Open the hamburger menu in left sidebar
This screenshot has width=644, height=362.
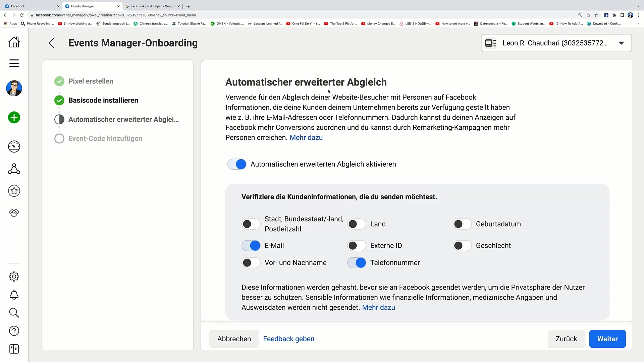(x=14, y=63)
